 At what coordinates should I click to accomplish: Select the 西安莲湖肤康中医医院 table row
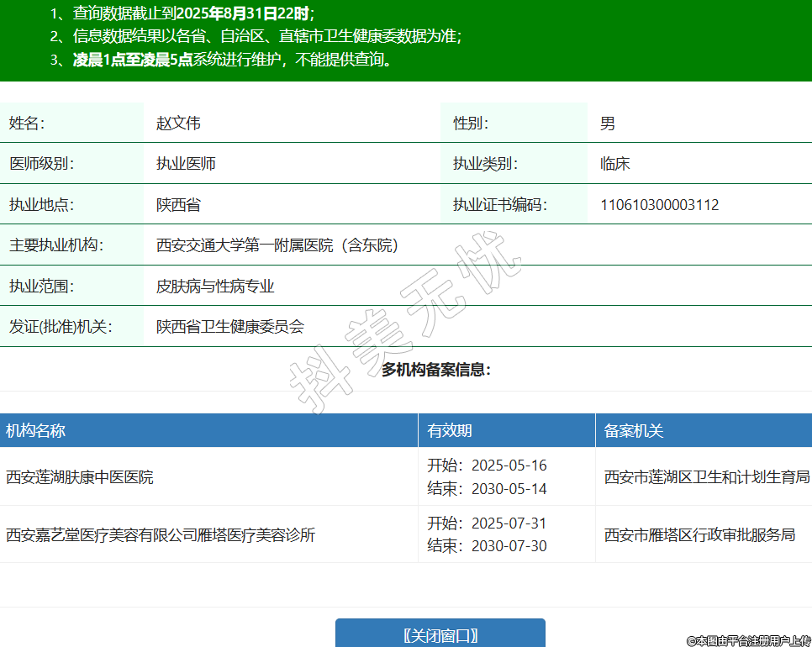click(x=80, y=477)
